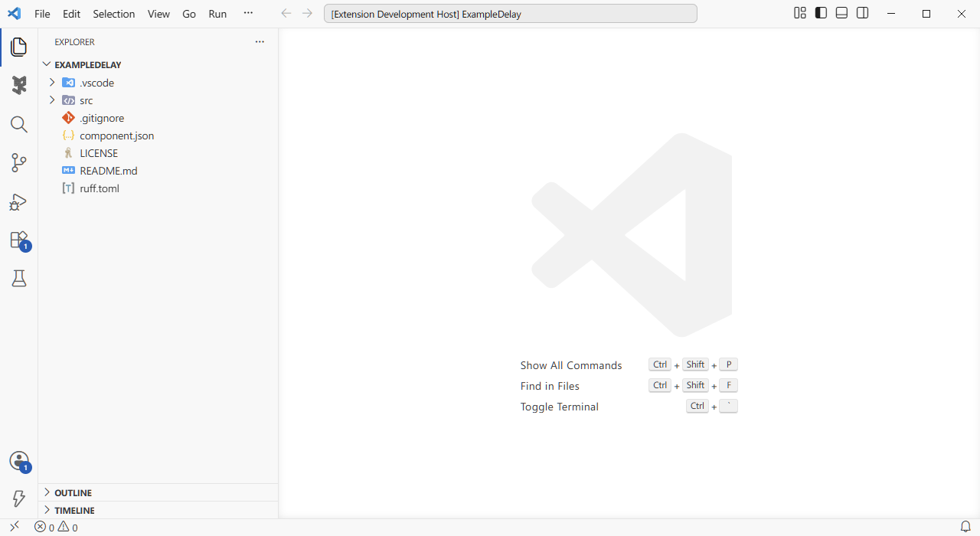Open the File menu
980x536 pixels.
coord(42,14)
